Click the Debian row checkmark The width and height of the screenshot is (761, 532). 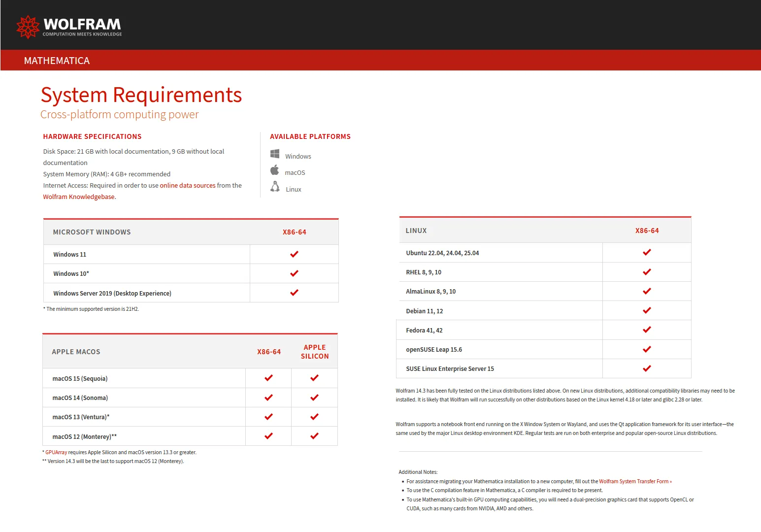647,310
